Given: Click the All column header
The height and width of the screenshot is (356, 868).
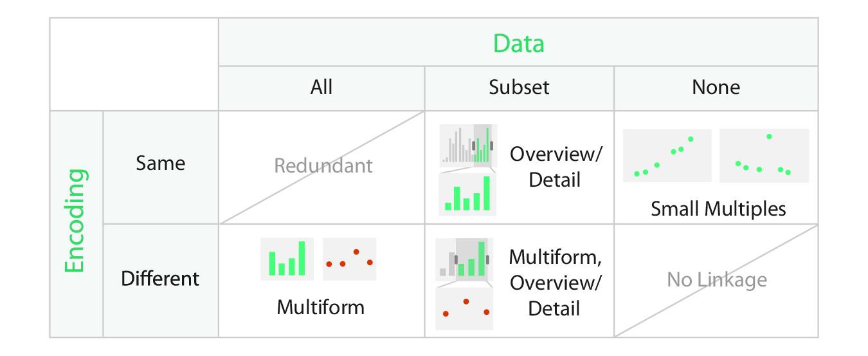Looking at the screenshot, I should click(x=321, y=88).
